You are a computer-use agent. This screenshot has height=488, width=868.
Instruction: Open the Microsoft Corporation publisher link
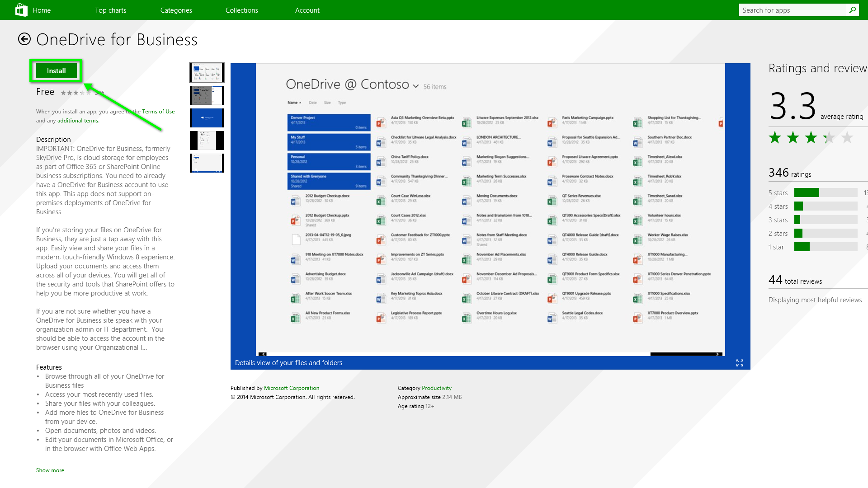click(292, 388)
